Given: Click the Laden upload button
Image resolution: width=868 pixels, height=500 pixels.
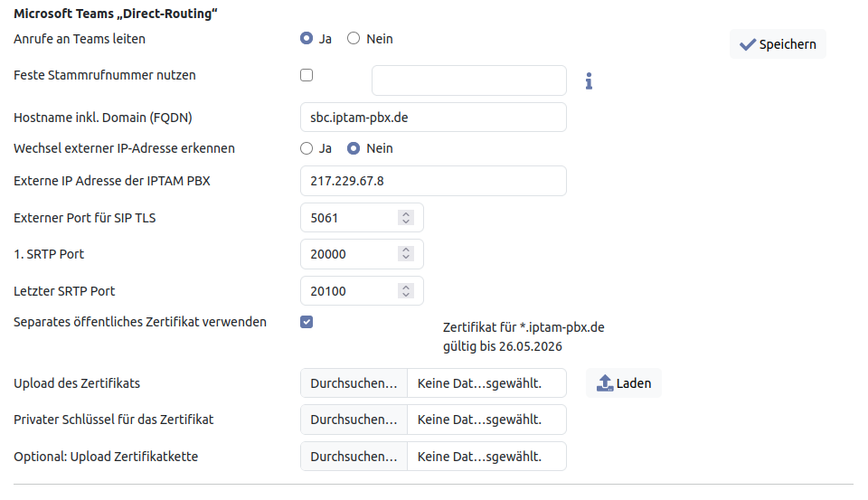Looking at the screenshot, I should (624, 383).
